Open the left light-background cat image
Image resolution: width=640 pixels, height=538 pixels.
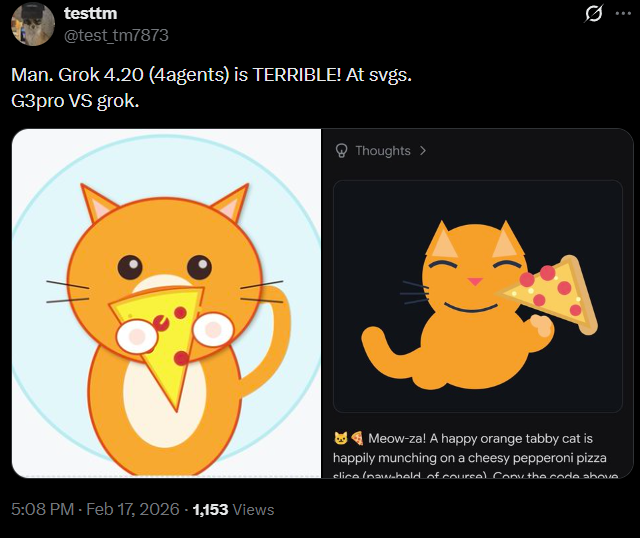pos(166,303)
